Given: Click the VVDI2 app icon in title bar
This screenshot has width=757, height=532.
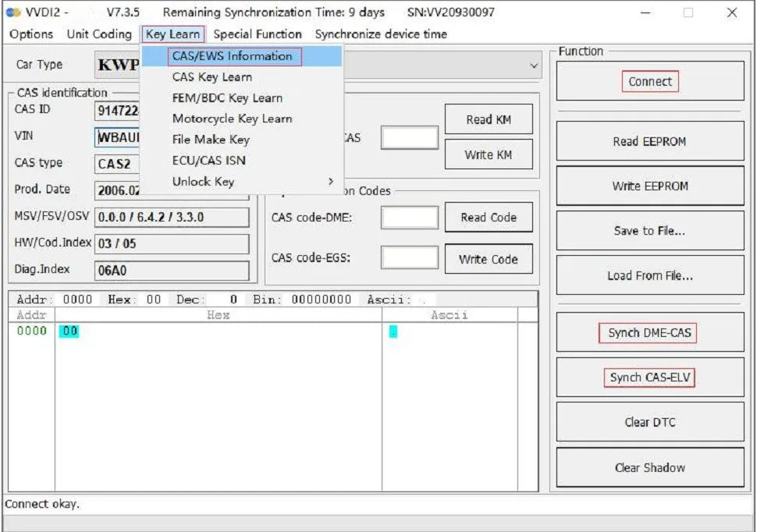Looking at the screenshot, I should pos(12,12).
